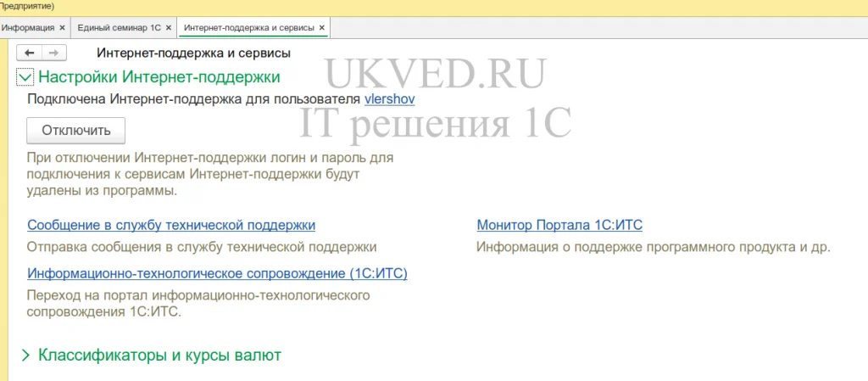Go back with the left arrow button
This screenshot has height=381, width=868.
30,53
